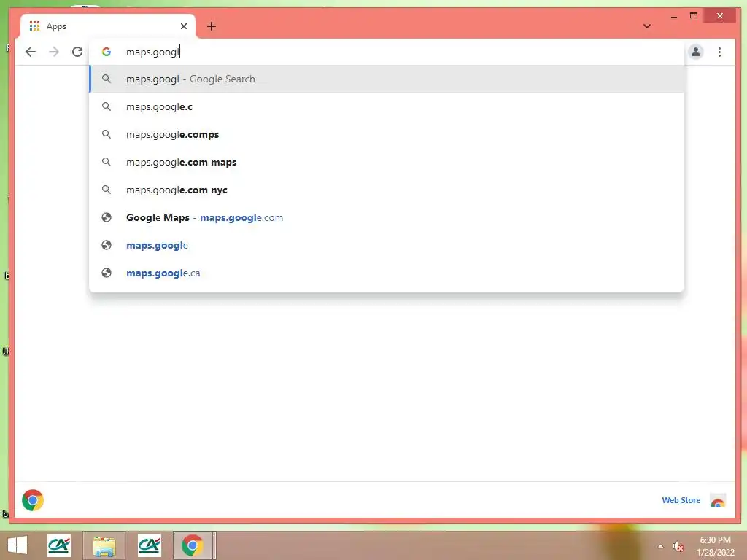Go back using the back arrow
Screen dimensions: 747x560
click(x=31, y=52)
